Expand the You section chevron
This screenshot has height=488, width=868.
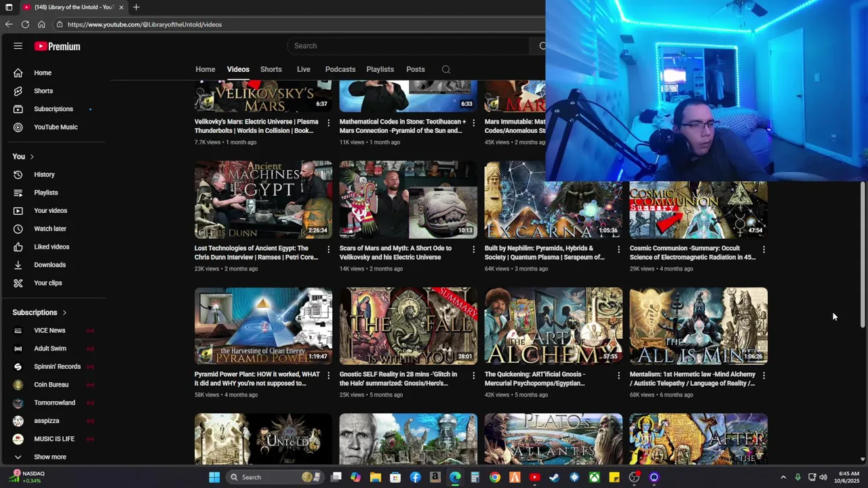click(32, 157)
